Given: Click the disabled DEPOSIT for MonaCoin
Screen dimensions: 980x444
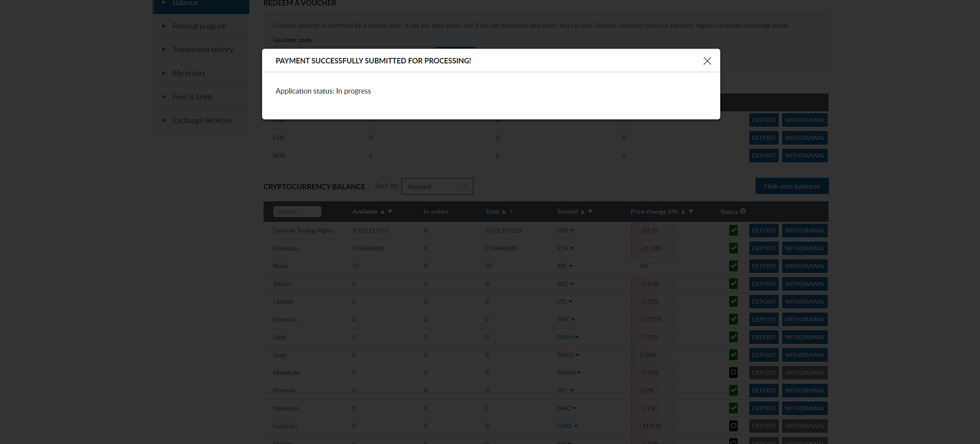Looking at the screenshot, I should 764,372.
